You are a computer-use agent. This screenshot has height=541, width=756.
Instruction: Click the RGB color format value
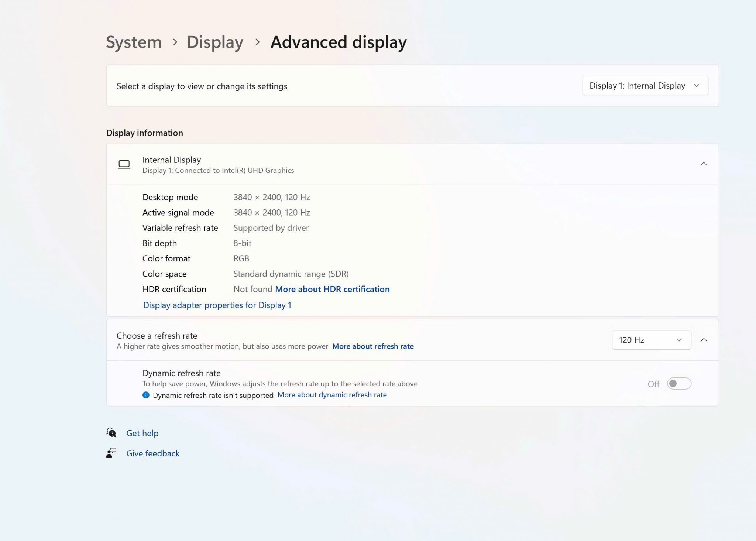(241, 258)
